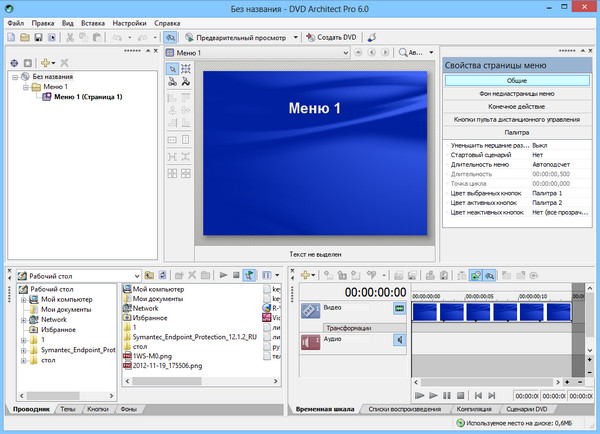Toggle auto preview in explorer toolbar
The height and width of the screenshot is (434, 600).
249,274
